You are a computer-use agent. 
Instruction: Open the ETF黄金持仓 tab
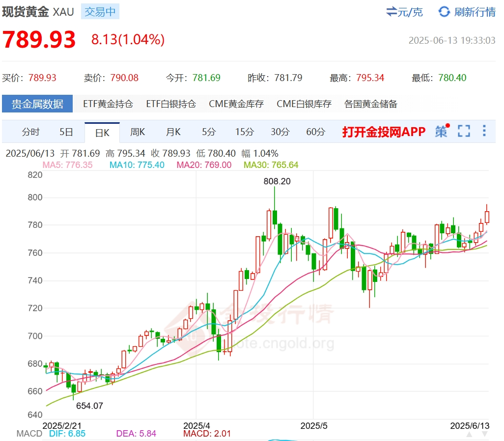[108, 104]
